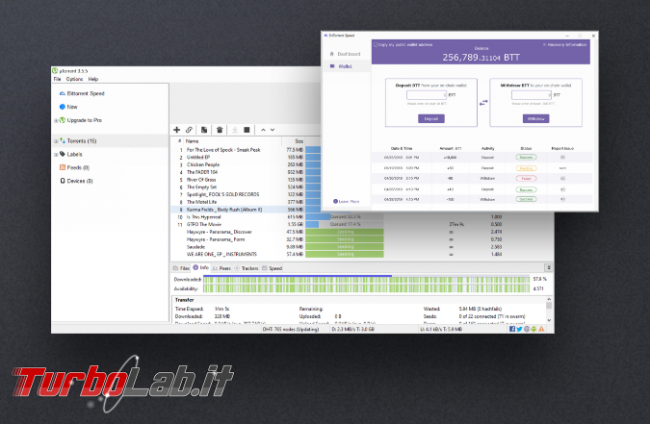This screenshot has width=650, height=424.
Task: Switch to the Info tab
Action: 201,268
